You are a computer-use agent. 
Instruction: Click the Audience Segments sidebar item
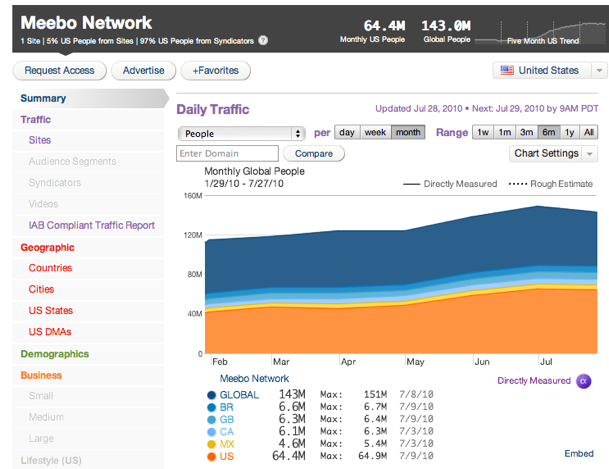coord(72,162)
